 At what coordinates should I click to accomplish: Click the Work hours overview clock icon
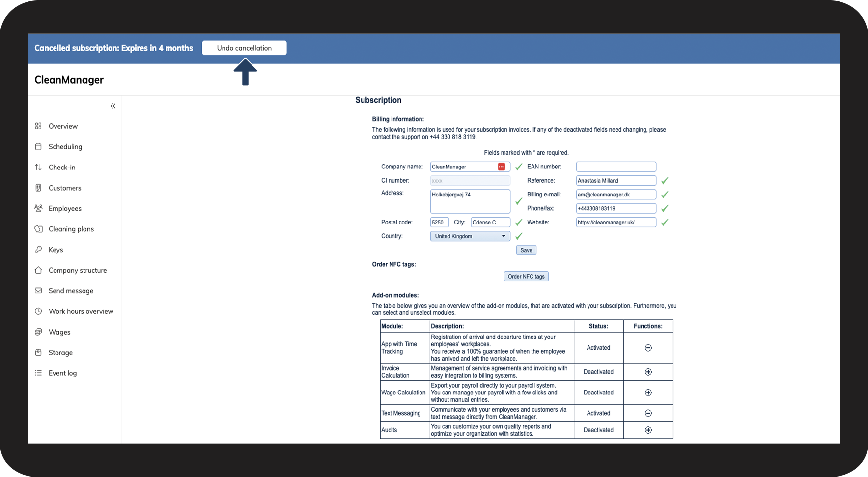[x=38, y=311]
